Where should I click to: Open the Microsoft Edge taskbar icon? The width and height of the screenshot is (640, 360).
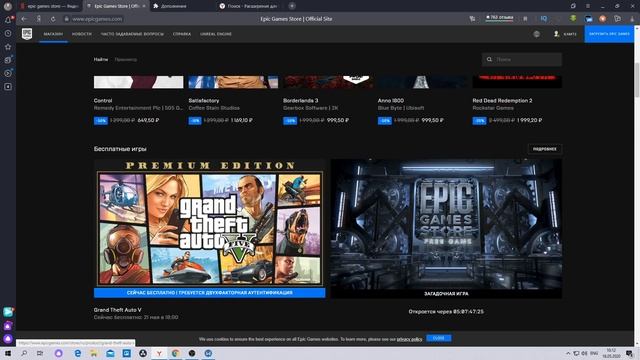click(78, 353)
